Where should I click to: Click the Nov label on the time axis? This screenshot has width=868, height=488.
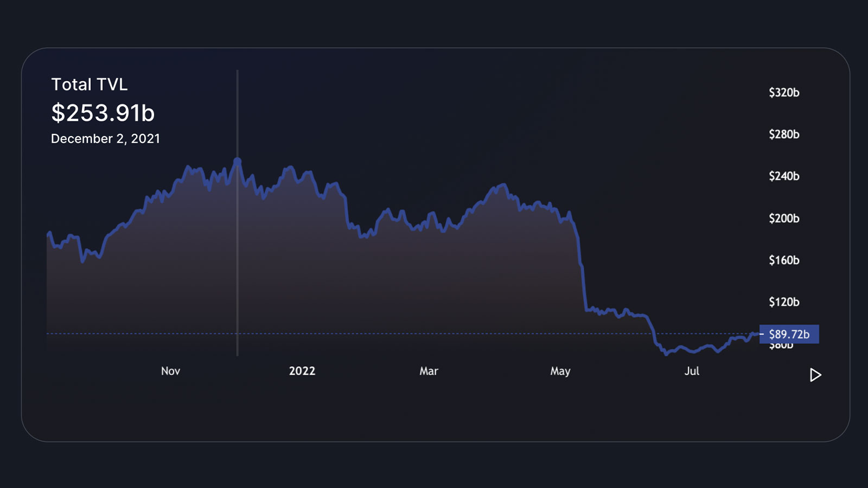[170, 371]
